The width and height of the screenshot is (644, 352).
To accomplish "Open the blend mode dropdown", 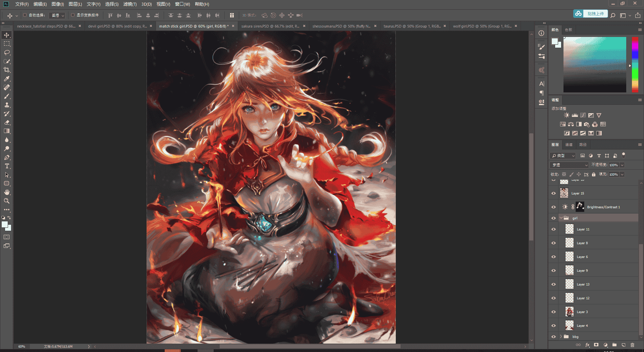I will click(x=569, y=165).
